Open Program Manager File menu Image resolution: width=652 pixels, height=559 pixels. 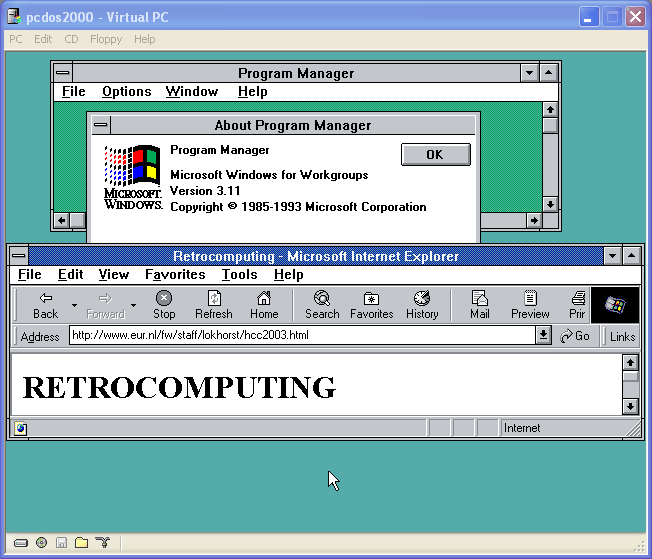74,92
